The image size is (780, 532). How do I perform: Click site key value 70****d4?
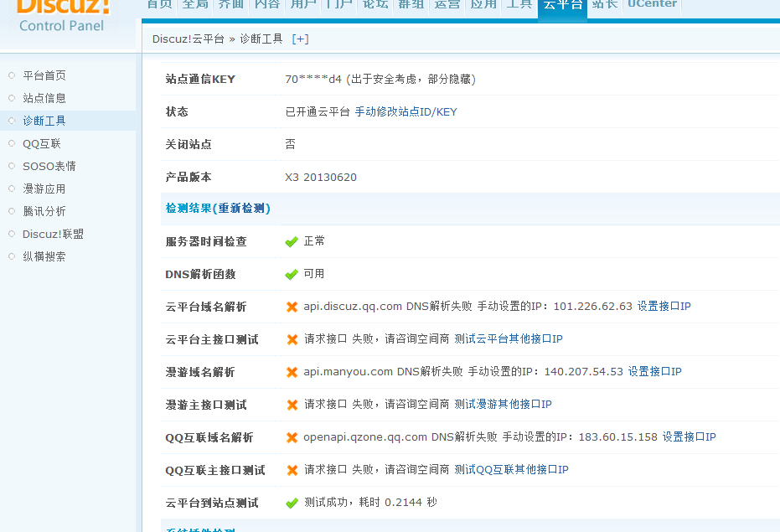[x=313, y=80]
